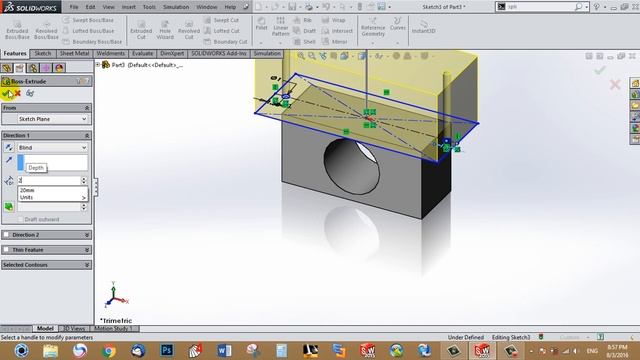Select the Mirror tool
The width and height of the screenshot is (640, 360).
click(334, 42)
